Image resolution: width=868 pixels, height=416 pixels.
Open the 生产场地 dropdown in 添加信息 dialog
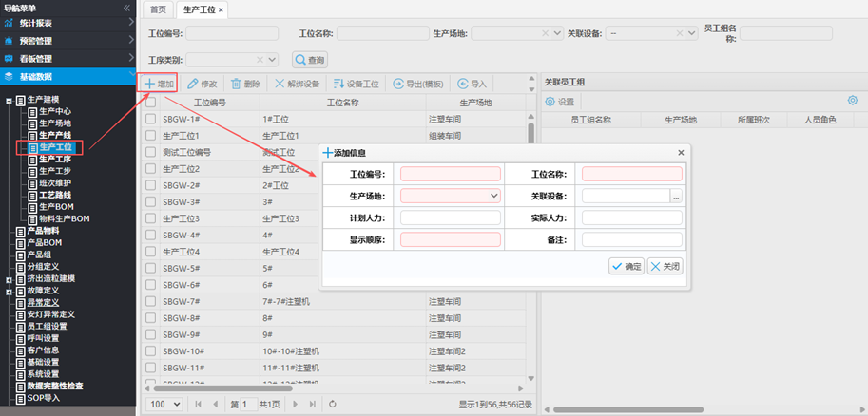pyautogui.click(x=493, y=196)
